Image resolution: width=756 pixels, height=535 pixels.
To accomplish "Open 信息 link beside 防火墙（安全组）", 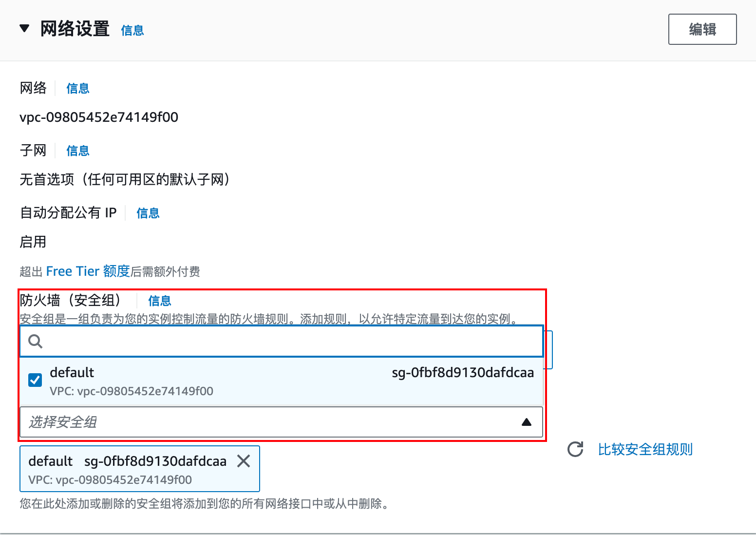I will (x=159, y=301).
